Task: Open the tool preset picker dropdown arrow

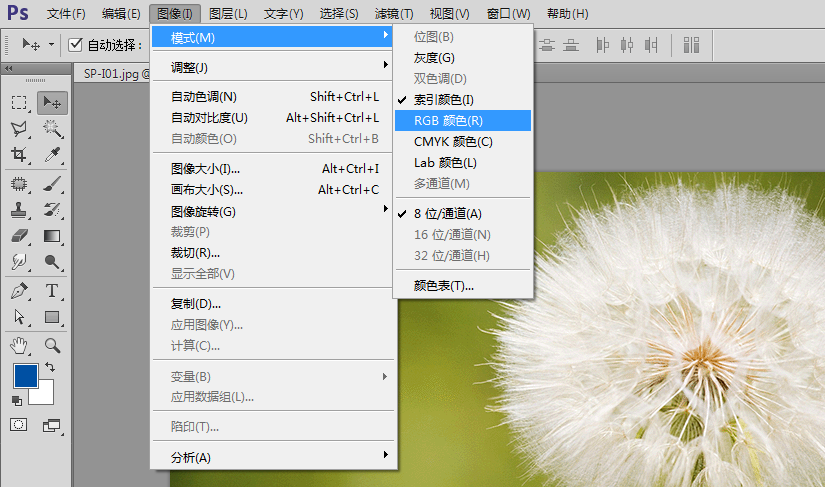Action: pos(51,45)
